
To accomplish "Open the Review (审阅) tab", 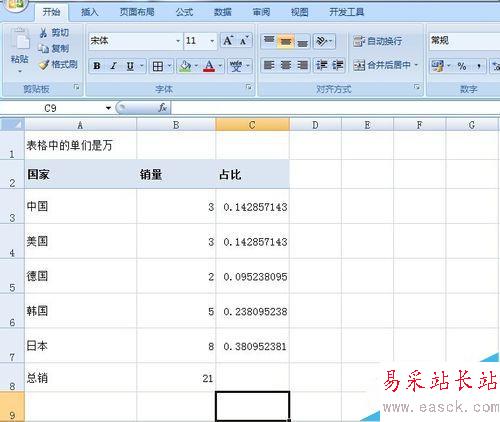I will point(261,12).
